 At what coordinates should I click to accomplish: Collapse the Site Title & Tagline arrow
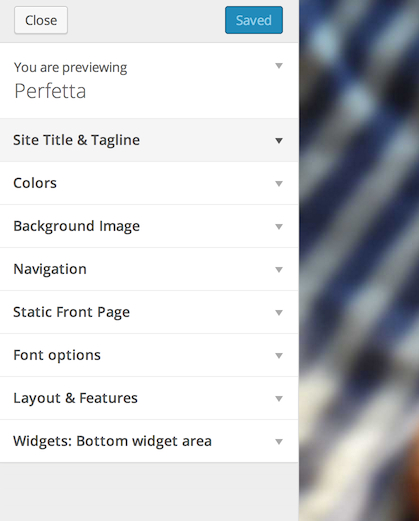pyautogui.click(x=279, y=141)
